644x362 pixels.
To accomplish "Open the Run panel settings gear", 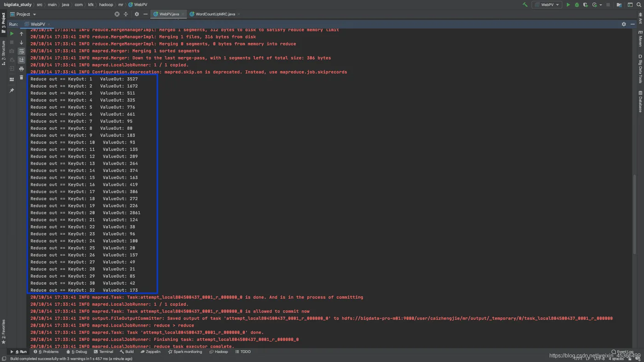I will [x=624, y=24].
